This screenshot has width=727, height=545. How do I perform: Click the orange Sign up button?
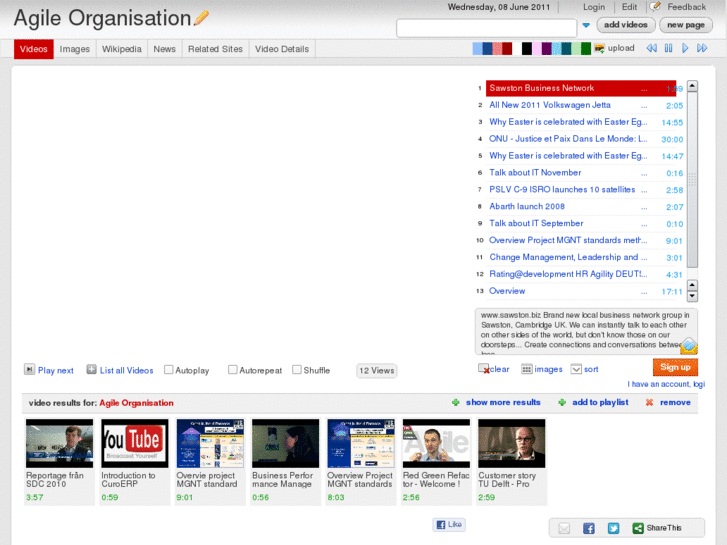tap(675, 367)
